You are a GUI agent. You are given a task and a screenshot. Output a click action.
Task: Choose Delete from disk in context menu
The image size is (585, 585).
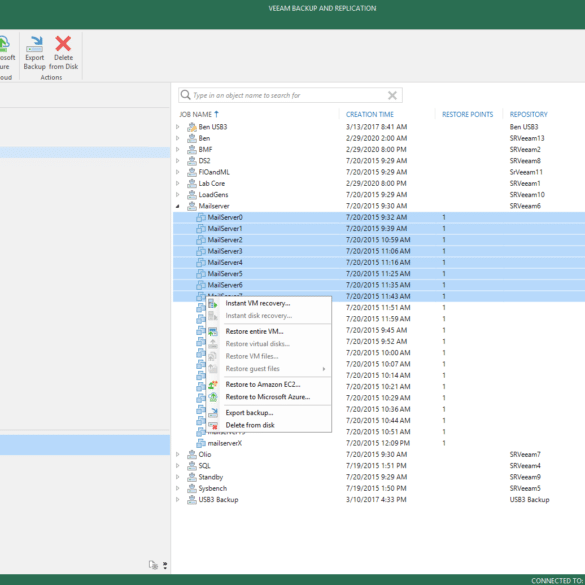click(x=269, y=425)
